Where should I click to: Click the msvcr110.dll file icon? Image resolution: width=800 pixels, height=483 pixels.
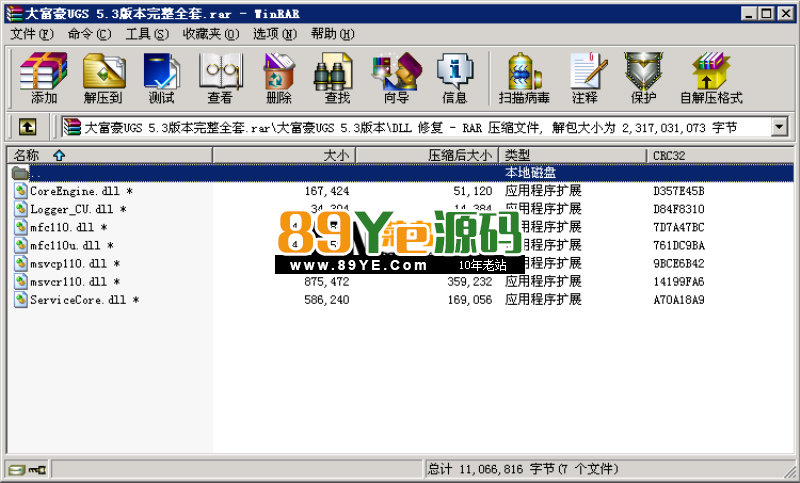click(x=20, y=282)
